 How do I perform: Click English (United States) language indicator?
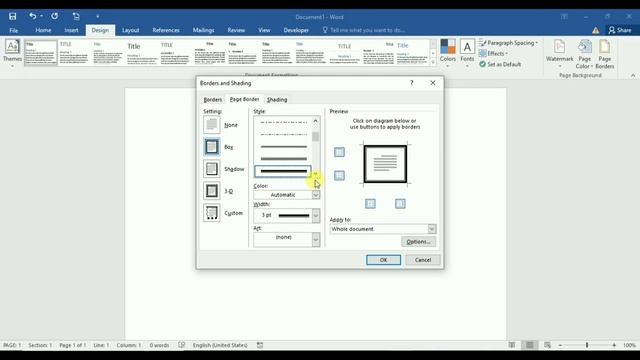pos(220,345)
